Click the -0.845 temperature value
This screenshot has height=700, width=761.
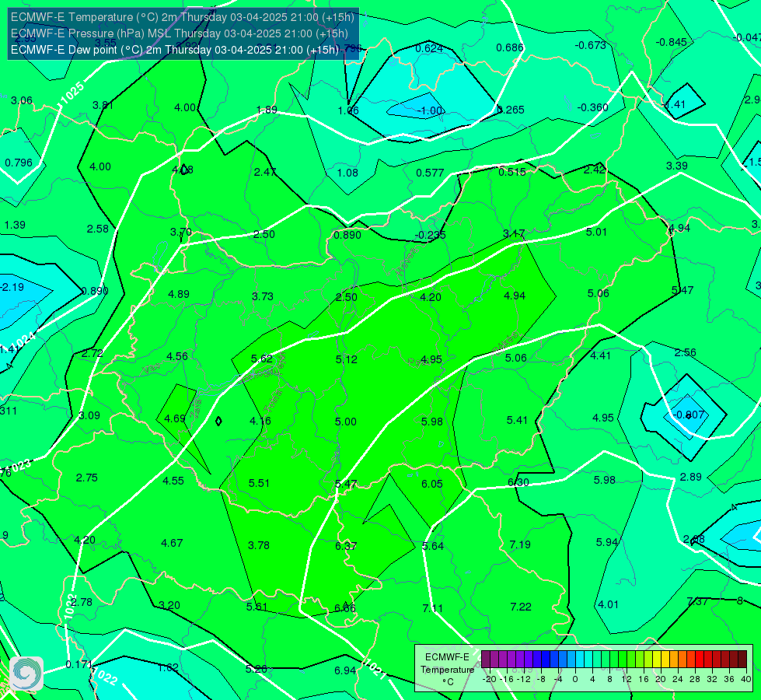tap(671, 42)
